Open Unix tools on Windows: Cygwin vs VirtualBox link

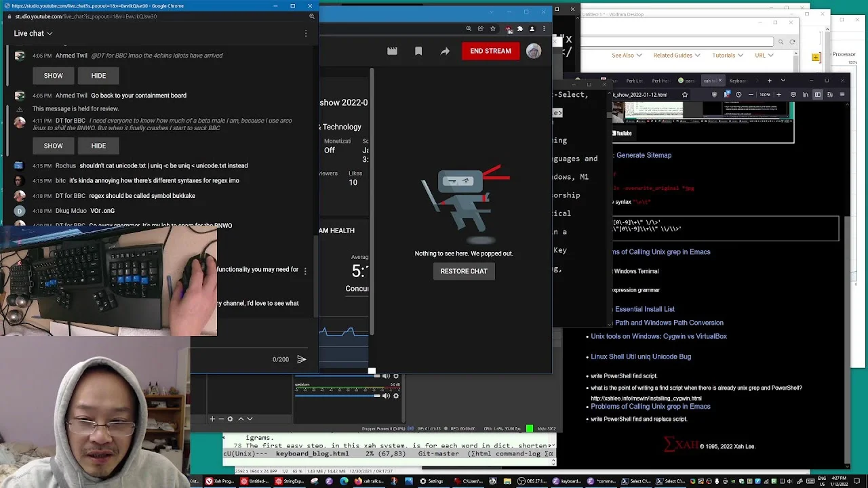pos(658,336)
